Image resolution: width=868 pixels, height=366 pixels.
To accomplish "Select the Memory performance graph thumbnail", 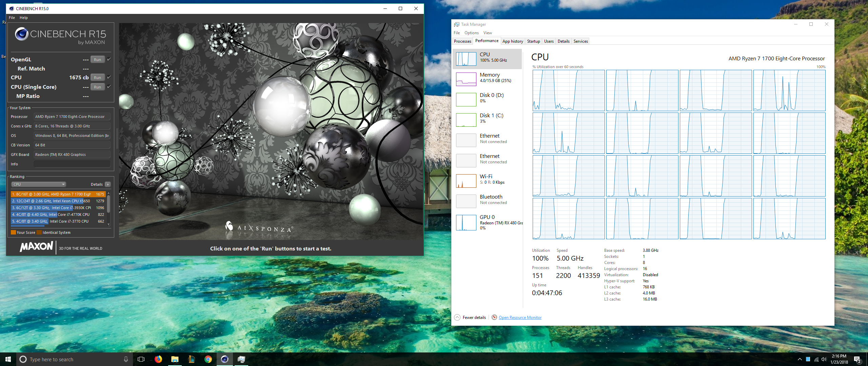I will 466,79.
